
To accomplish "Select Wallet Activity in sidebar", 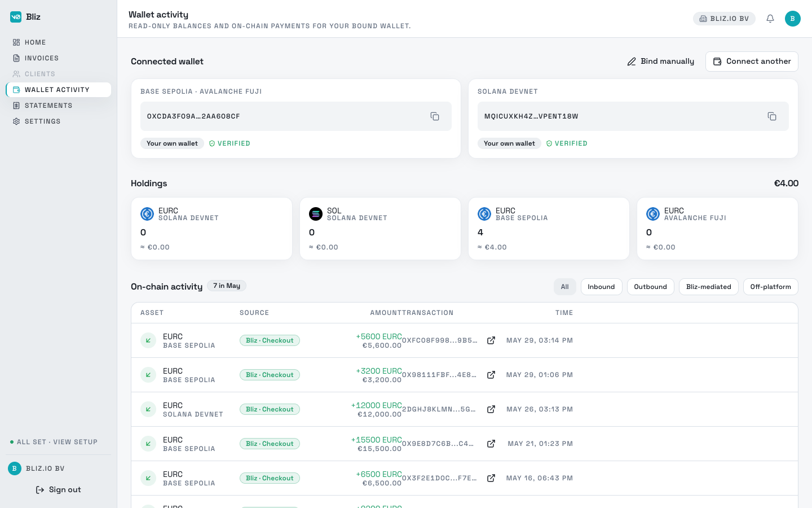I will click(x=59, y=90).
